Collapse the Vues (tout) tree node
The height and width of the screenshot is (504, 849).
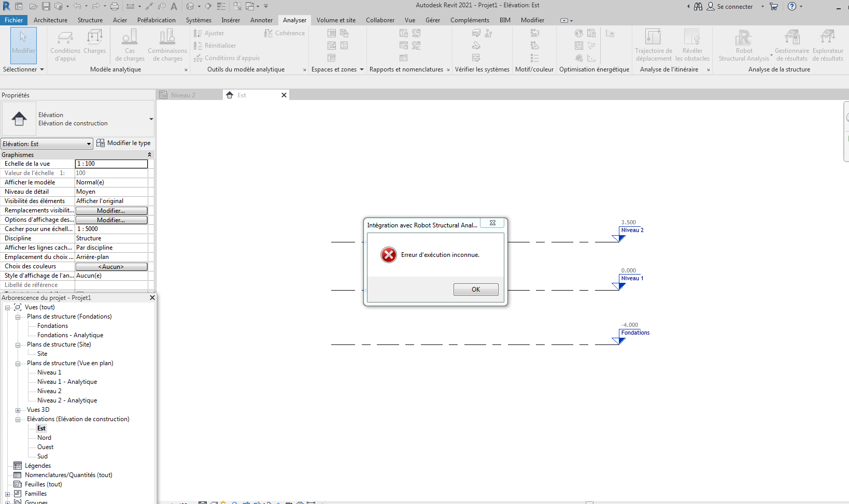tap(7, 307)
